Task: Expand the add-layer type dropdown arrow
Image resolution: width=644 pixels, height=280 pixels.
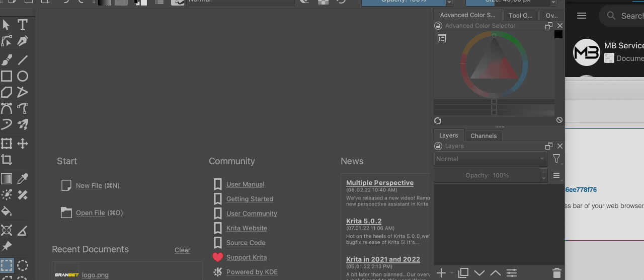Action: point(451,273)
